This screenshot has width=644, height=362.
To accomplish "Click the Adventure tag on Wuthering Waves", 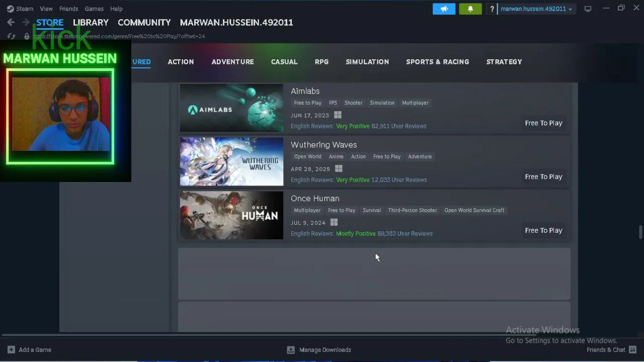I will click(420, 156).
